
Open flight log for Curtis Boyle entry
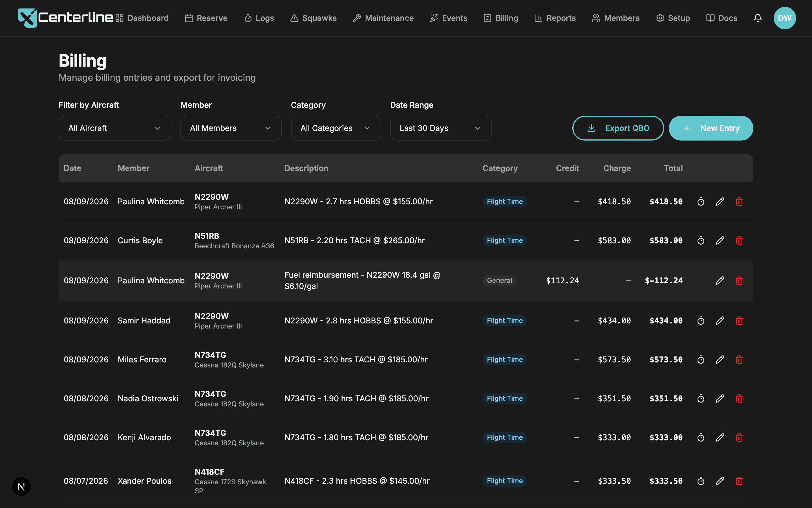(701, 240)
